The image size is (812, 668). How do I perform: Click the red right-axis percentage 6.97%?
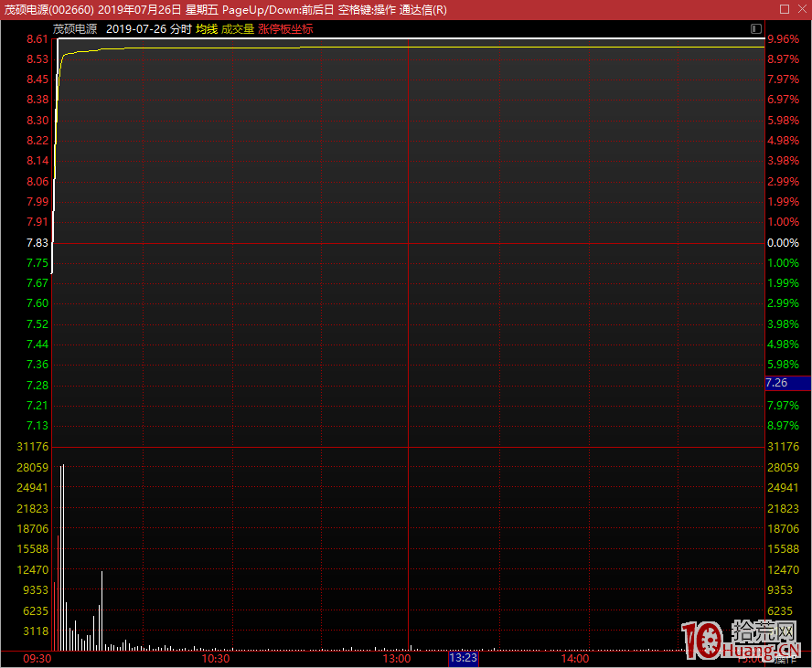pos(783,100)
